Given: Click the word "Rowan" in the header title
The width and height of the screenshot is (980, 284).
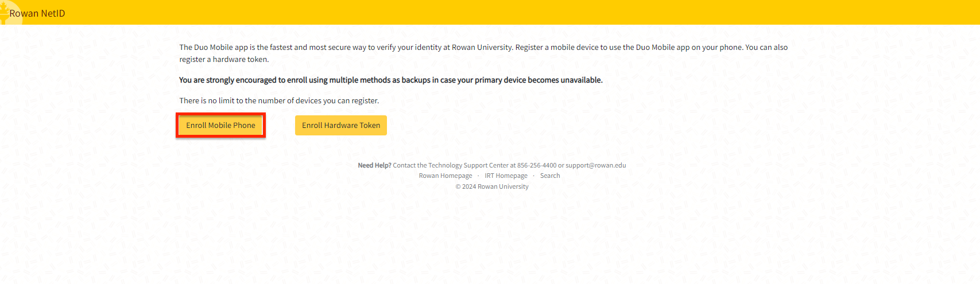Looking at the screenshot, I should (x=24, y=13).
